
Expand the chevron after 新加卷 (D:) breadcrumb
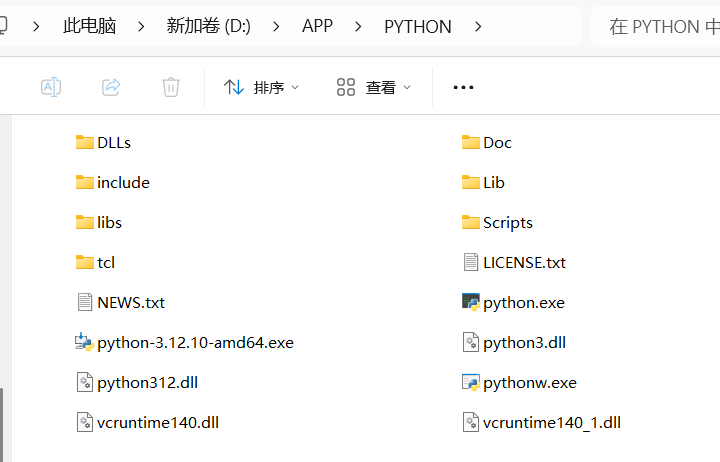pos(276,27)
